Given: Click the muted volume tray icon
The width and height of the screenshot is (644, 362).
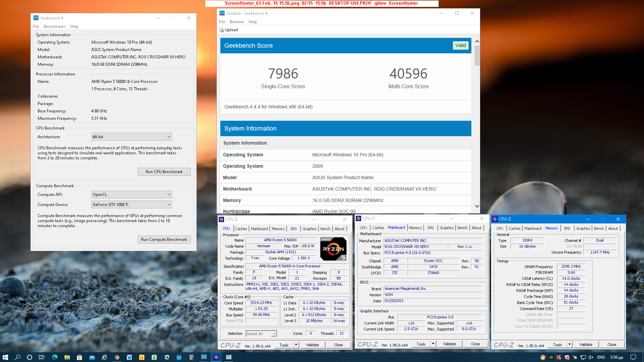Looking at the screenshot, I should pos(591,357).
